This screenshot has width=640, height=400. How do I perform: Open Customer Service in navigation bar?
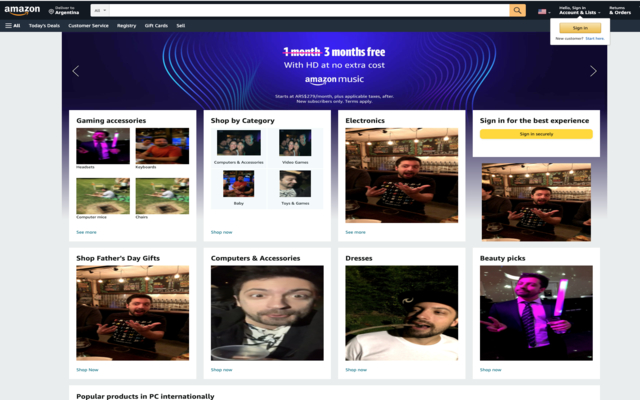pyautogui.click(x=88, y=25)
